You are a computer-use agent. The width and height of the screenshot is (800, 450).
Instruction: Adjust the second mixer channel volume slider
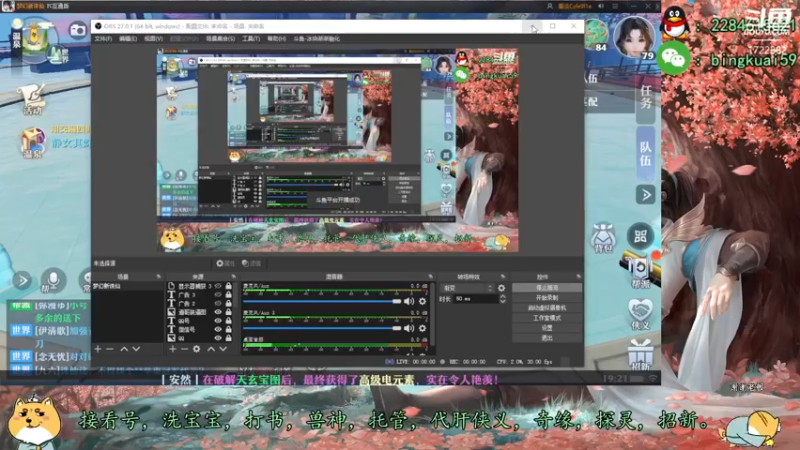[x=322, y=328]
